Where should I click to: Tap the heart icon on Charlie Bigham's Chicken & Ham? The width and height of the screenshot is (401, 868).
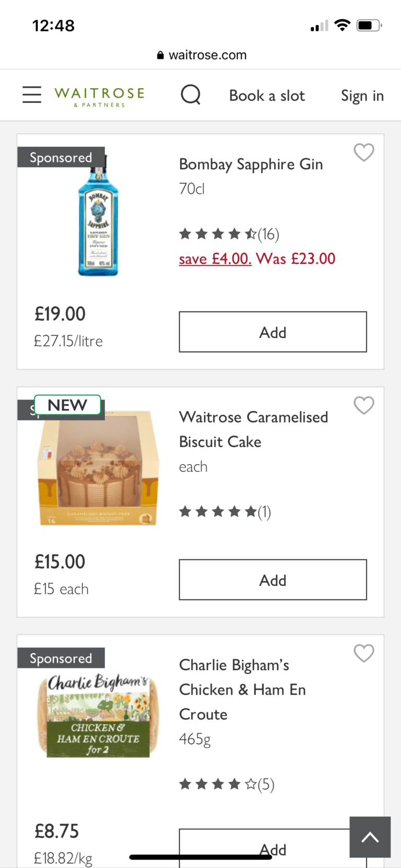(x=364, y=653)
